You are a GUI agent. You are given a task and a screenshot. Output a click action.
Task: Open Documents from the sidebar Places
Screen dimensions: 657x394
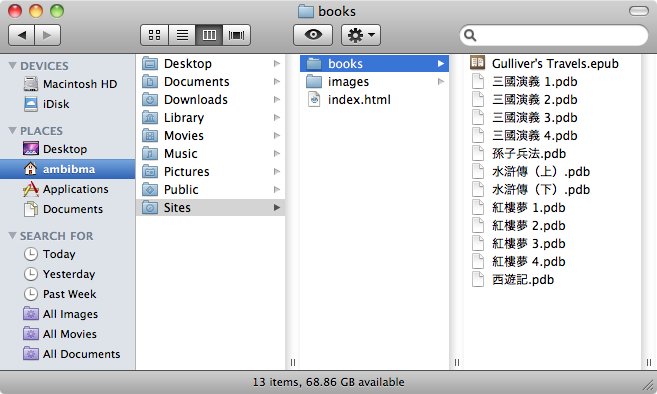coord(67,209)
